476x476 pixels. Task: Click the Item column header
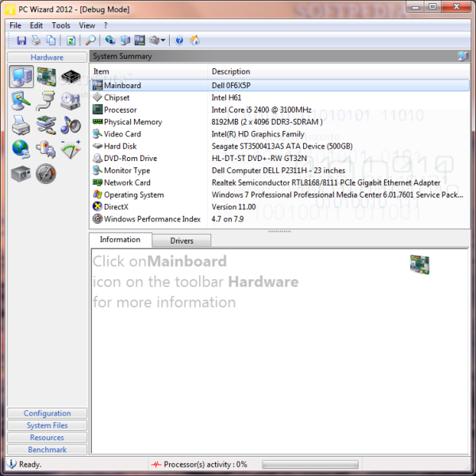[x=149, y=71]
